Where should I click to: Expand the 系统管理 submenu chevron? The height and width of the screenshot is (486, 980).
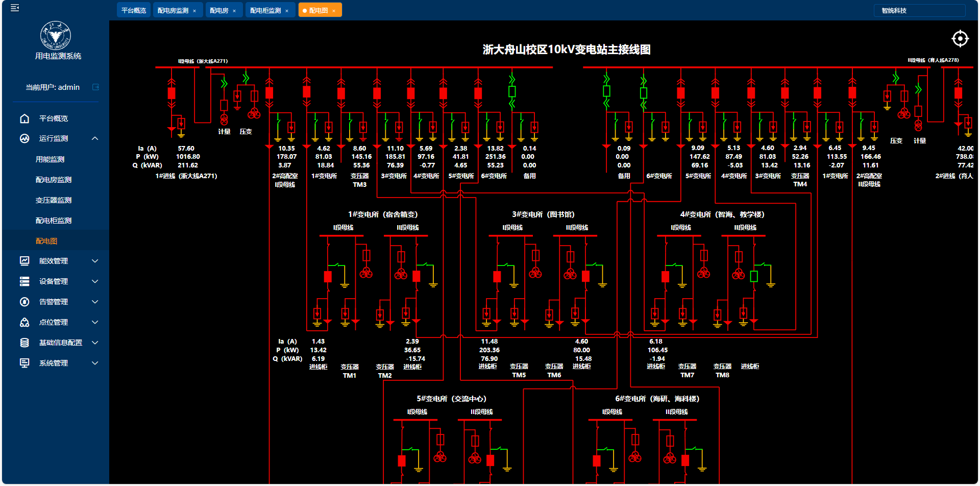pos(95,363)
